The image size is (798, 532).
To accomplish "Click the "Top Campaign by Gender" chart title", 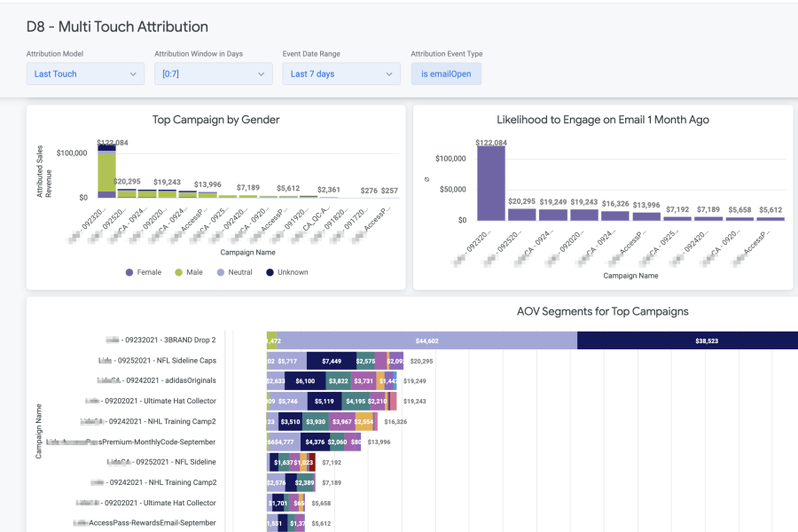I will point(217,119).
